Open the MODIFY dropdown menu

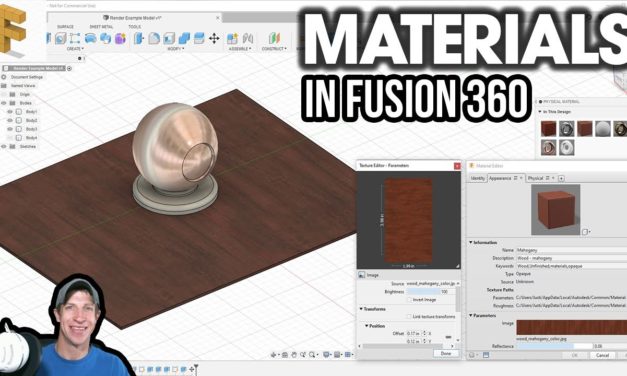coord(176,48)
